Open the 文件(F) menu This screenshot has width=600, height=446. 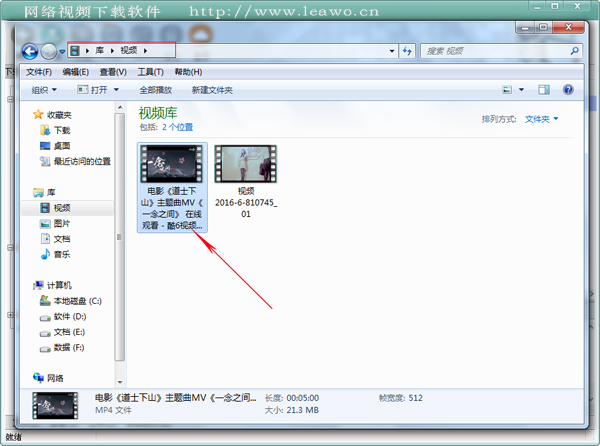[39, 72]
